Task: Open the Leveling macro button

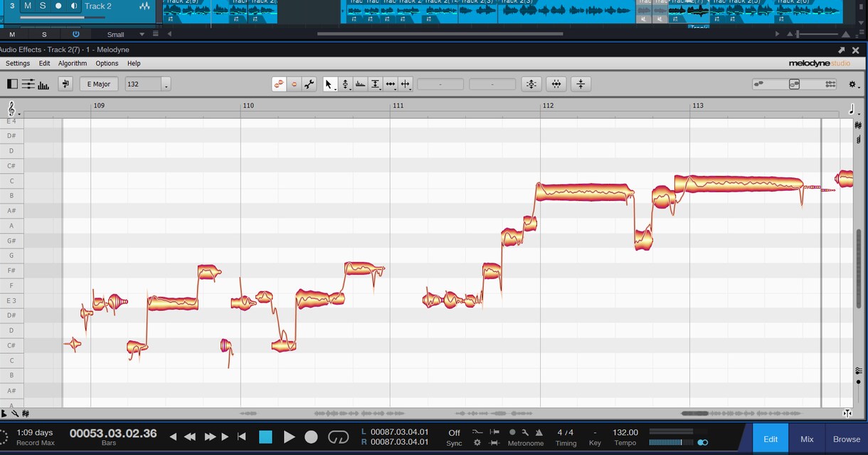Action: click(x=581, y=84)
